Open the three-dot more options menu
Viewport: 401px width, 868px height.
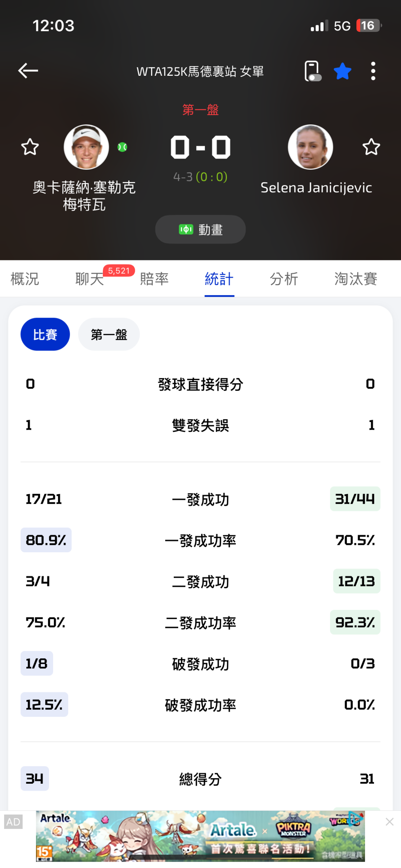coord(373,71)
